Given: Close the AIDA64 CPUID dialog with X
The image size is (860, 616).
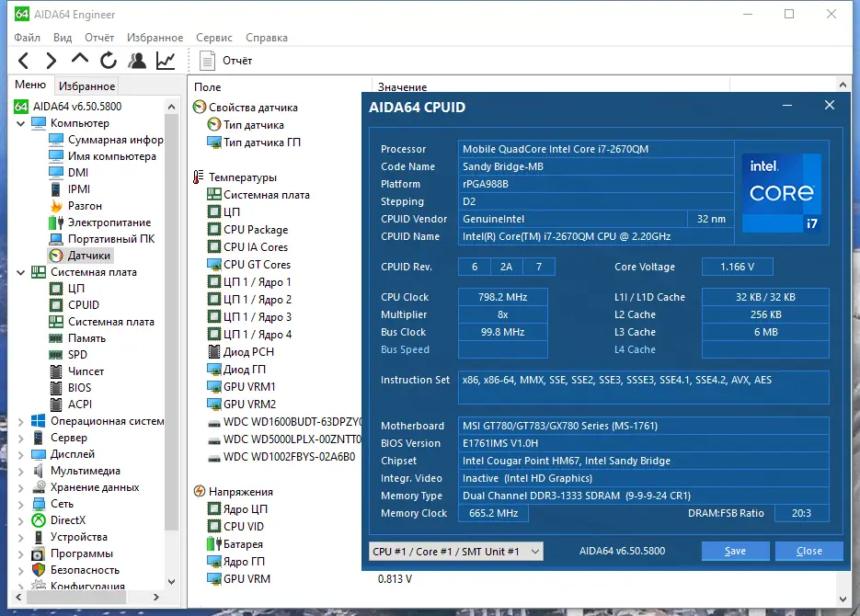Looking at the screenshot, I should coord(830,105).
